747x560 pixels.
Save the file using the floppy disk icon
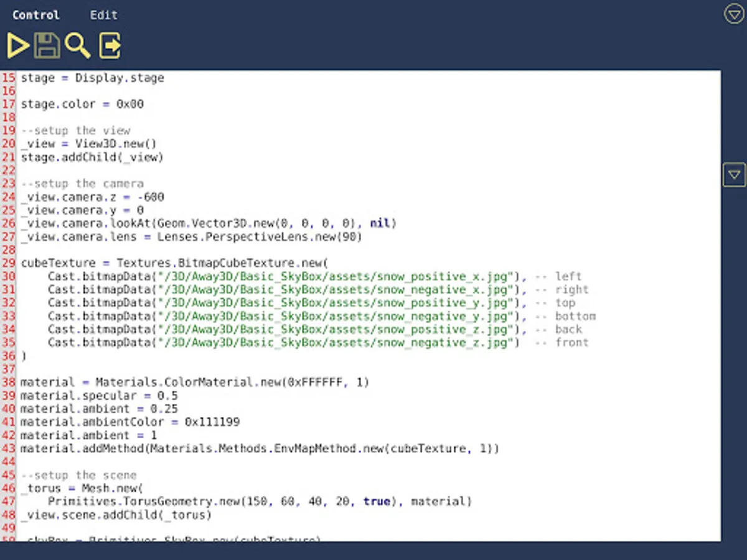(x=47, y=46)
